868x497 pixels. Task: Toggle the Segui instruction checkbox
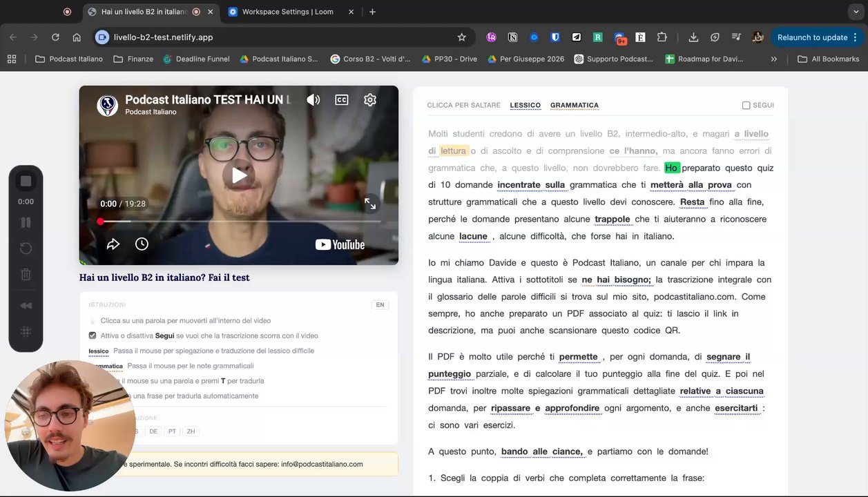coord(93,335)
